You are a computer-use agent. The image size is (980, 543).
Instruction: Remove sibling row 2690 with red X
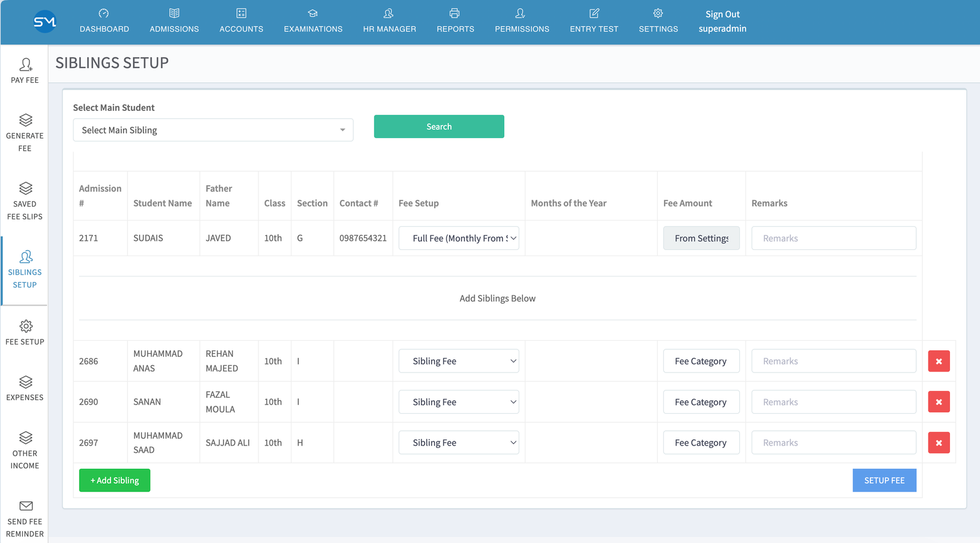point(939,402)
